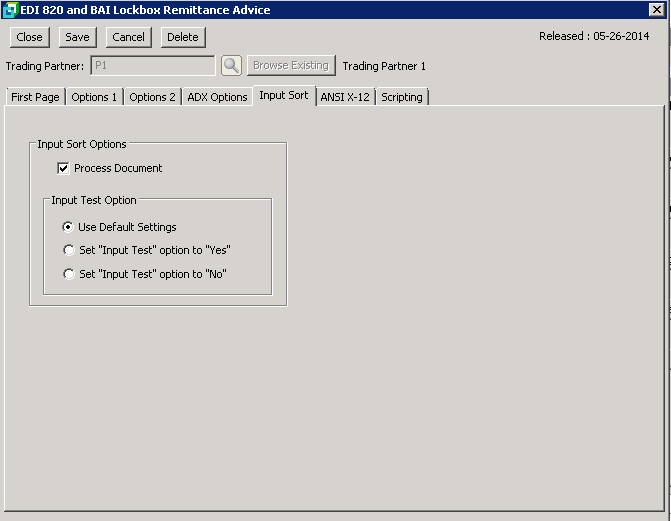Click the Trading Partner input field

[x=152, y=66]
